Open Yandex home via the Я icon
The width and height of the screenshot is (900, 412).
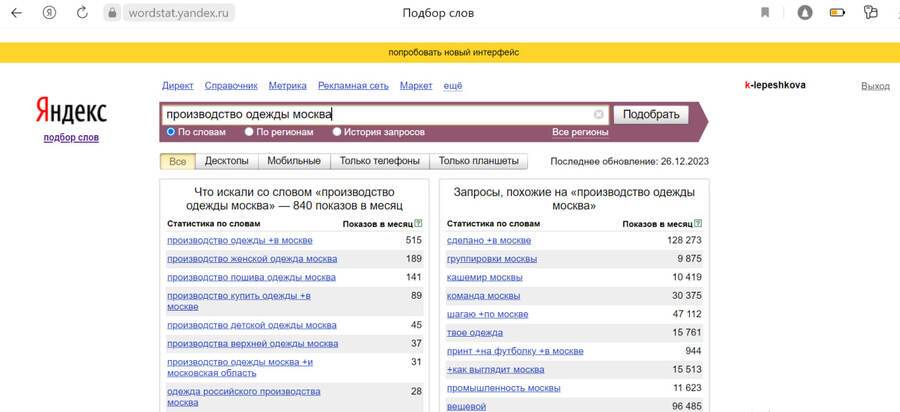point(49,13)
